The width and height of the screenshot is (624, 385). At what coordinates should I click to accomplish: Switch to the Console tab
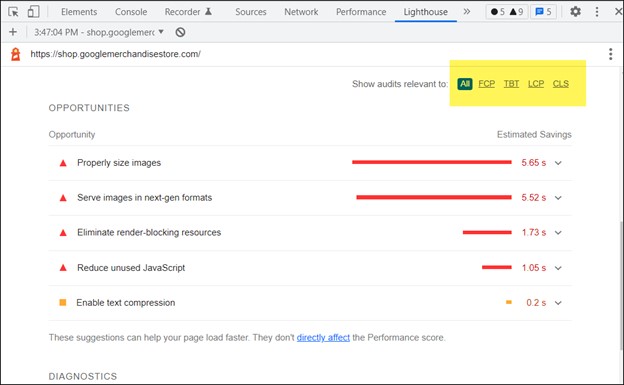click(x=131, y=12)
